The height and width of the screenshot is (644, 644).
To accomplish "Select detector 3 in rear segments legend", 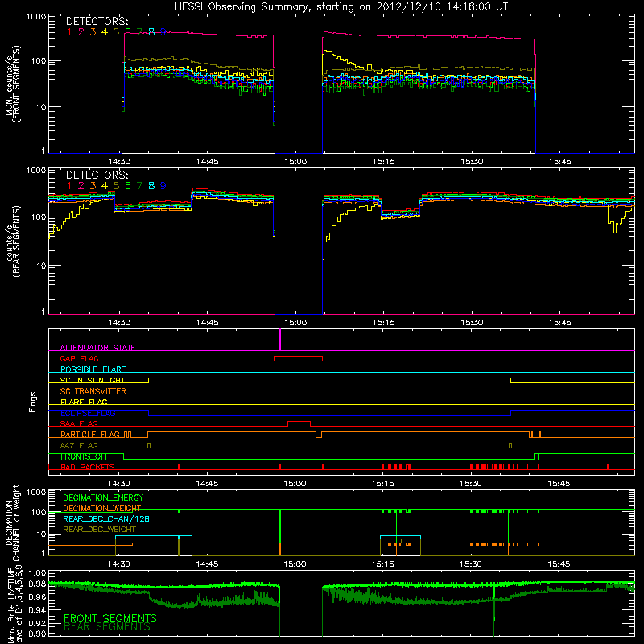I will point(93,186).
